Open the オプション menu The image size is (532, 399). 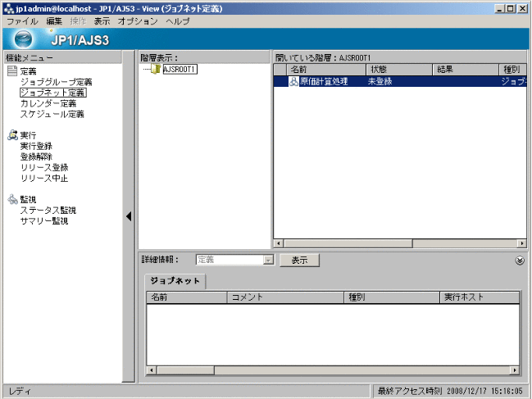138,21
